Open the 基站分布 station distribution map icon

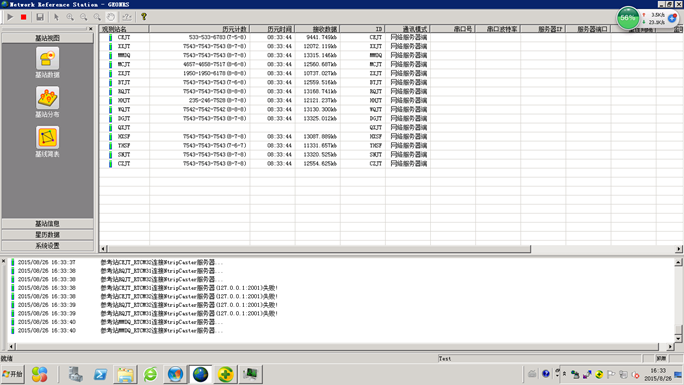click(47, 102)
